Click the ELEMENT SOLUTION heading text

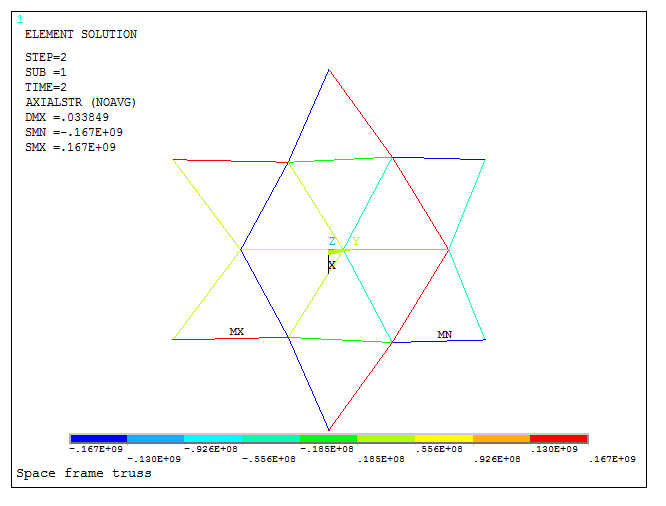pos(80,35)
